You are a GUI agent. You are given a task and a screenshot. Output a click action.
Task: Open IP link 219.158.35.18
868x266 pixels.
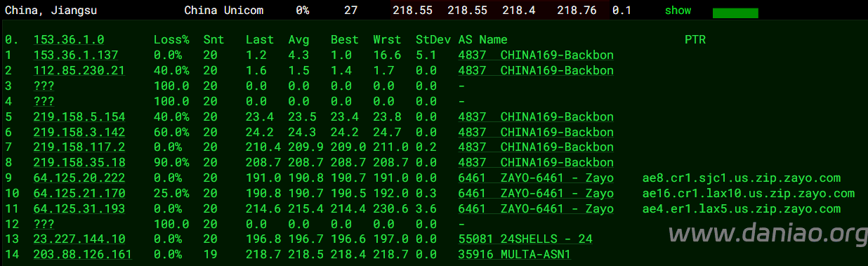(79, 163)
